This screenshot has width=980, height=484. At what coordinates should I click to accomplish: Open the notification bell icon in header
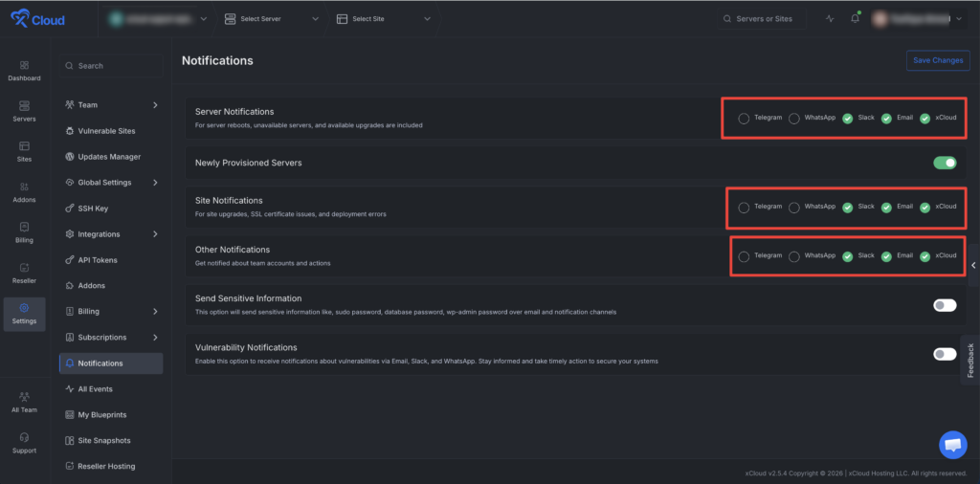(x=855, y=19)
